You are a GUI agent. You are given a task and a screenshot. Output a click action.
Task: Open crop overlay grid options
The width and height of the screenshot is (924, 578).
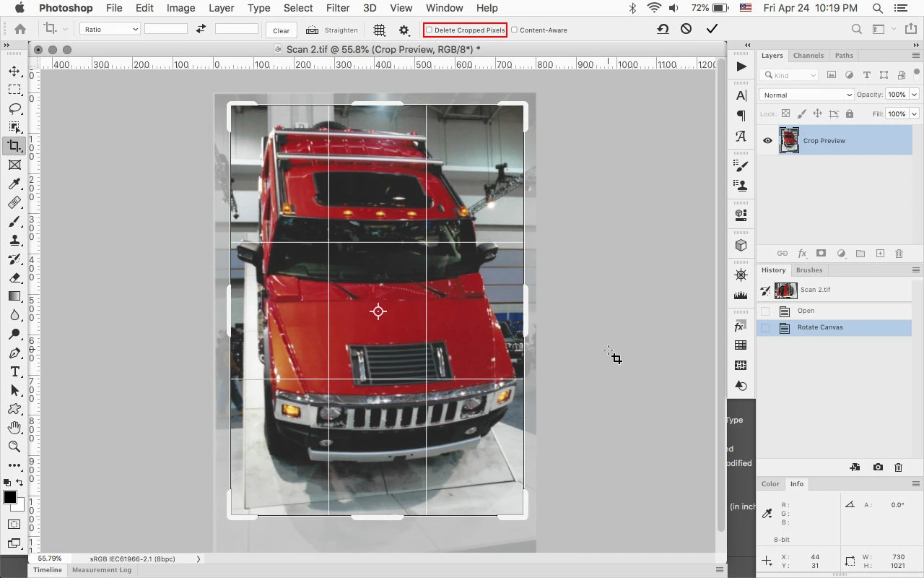379,30
